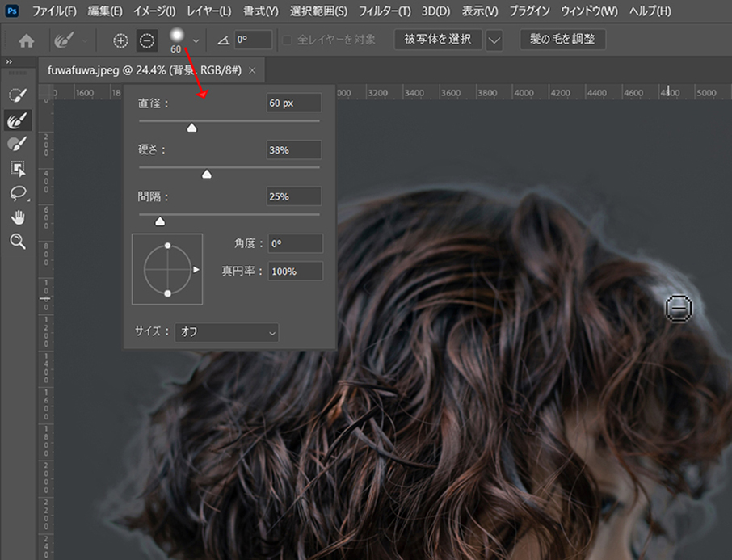The width and height of the screenshot is (732, 560).
Task: Open the ファイル(F) menu
Action: point(54,11)
